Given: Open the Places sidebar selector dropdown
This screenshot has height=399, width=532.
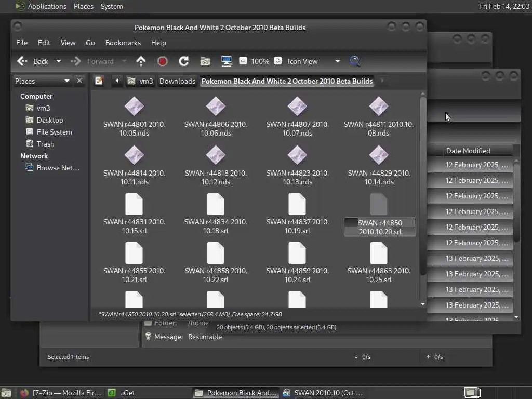Looking at the screenshot, I should 42,81.
